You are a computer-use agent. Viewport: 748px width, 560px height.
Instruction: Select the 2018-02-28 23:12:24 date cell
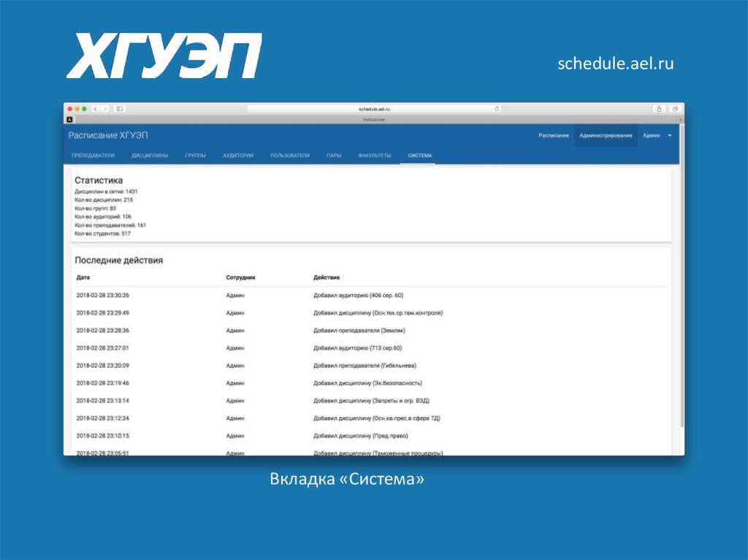(102, 418)
